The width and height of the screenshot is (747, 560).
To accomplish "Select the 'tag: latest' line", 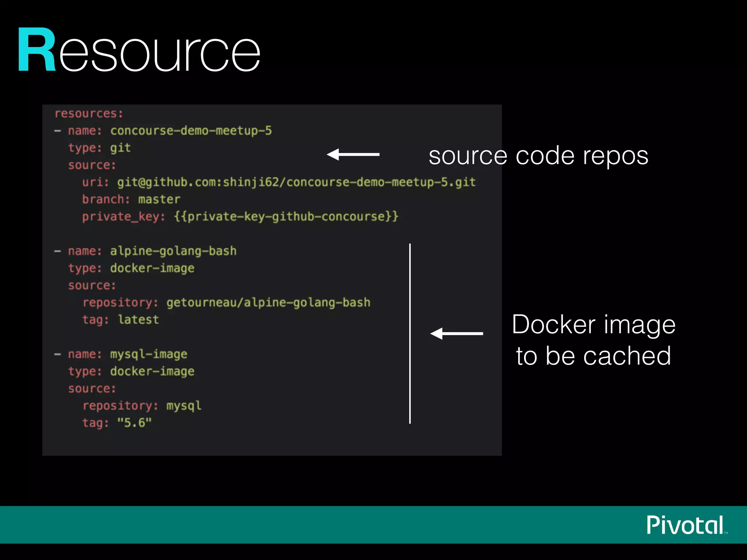I will (121, 319).
